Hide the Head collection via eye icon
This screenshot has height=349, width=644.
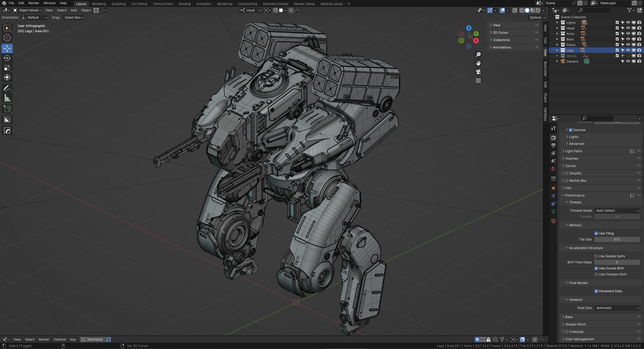[x=628, y=28]
